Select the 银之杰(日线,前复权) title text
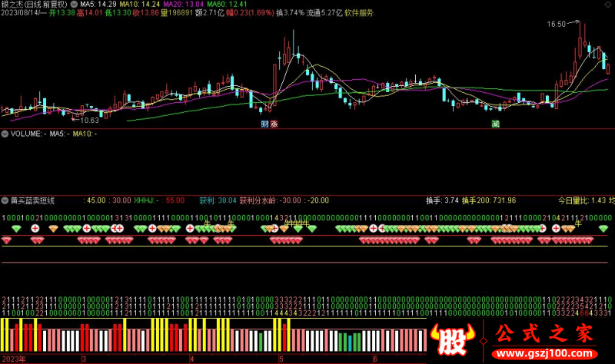 click(x=34, y=5)
